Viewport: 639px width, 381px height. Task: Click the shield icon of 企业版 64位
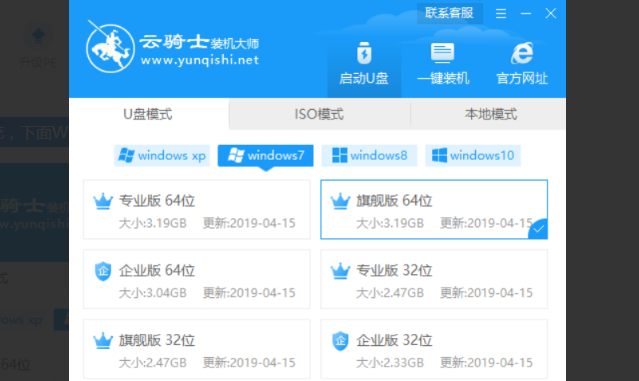103,271
